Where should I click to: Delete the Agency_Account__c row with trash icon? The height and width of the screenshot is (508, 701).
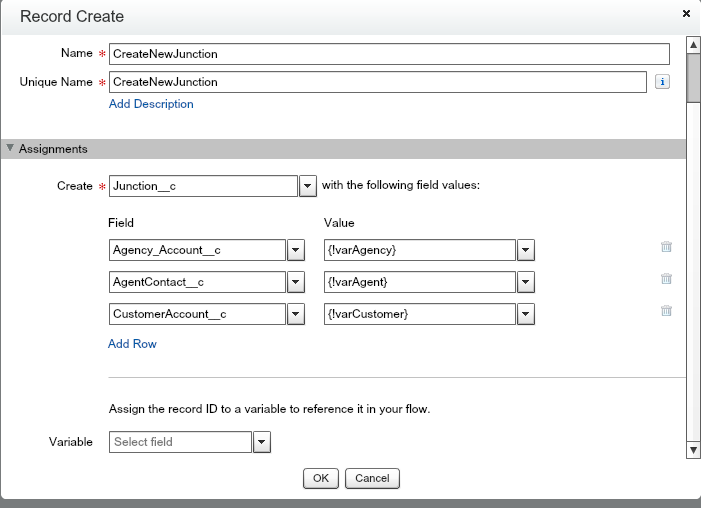click(x=666, y=248)
